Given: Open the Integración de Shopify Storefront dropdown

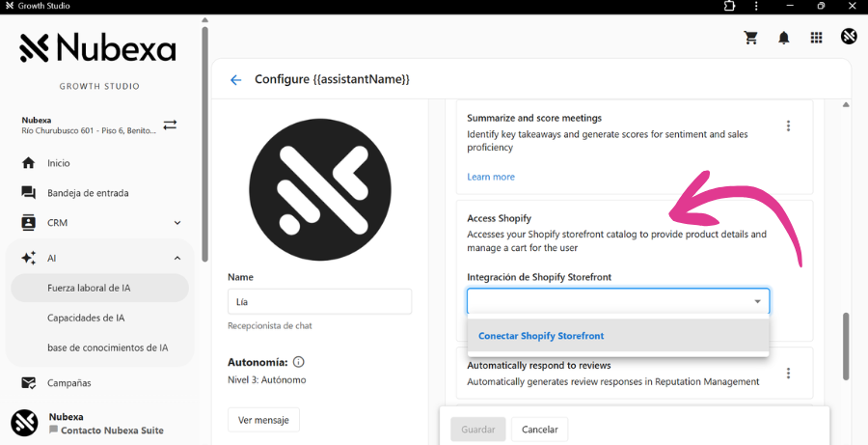Looking at the screenshot, I should click(617, 301).
